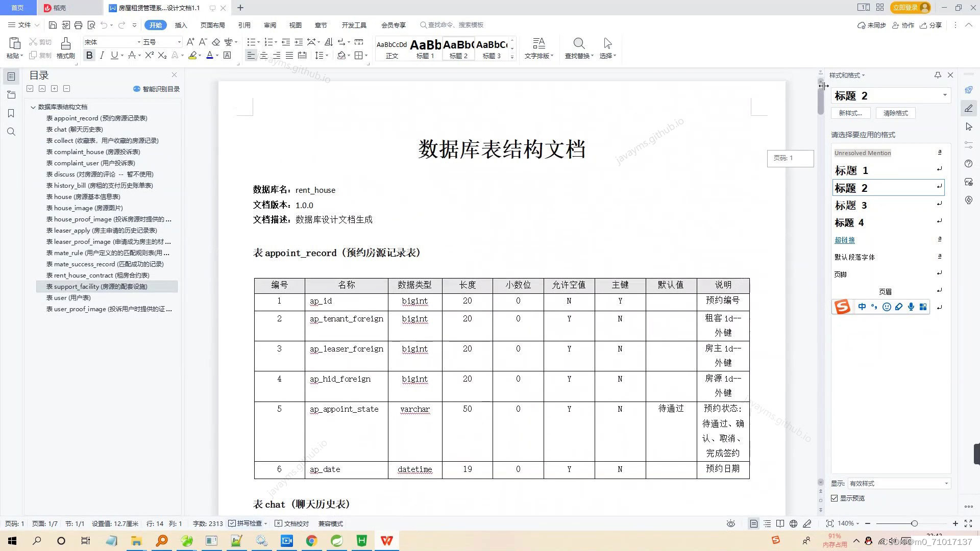Open Help via the question mark sidebar icon
This screenshot has height=551, width=980.
(969, 164)
